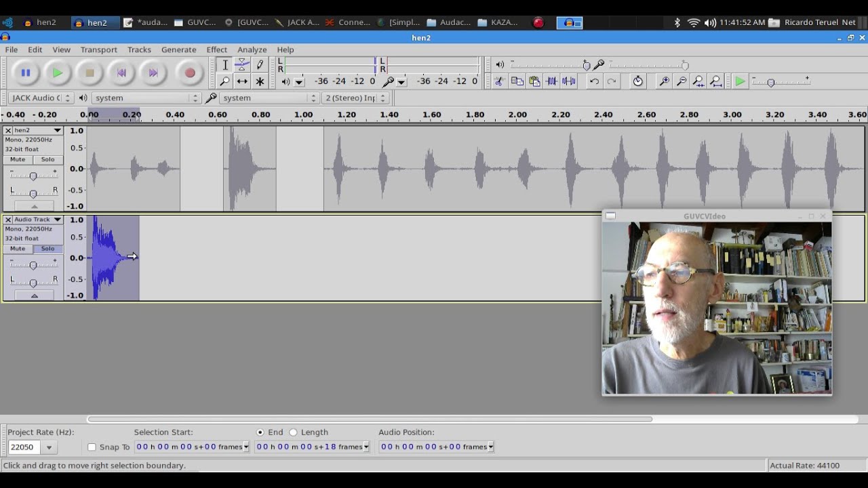
Task: Click the Zoom Out icon
Action: [682, 81]
